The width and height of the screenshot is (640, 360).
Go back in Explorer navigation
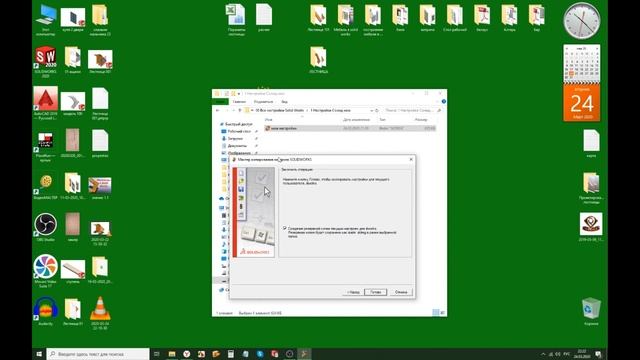[x=218, y=110]
